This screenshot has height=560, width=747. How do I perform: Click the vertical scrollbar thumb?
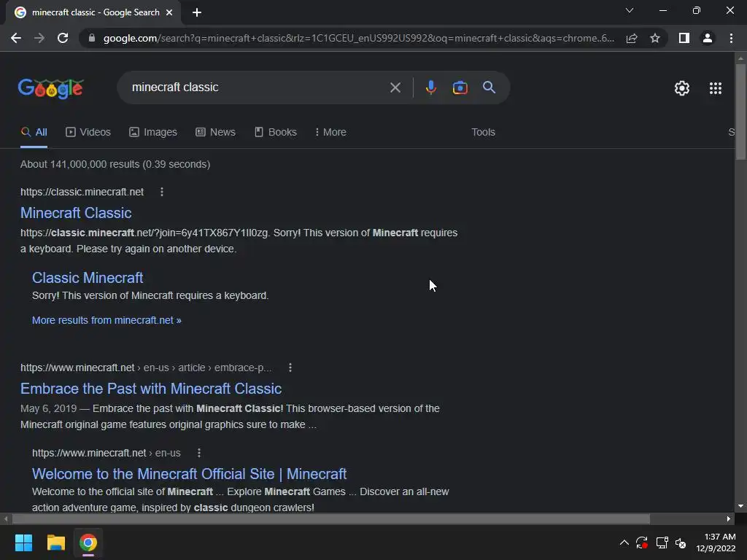(x=740, y=112)
